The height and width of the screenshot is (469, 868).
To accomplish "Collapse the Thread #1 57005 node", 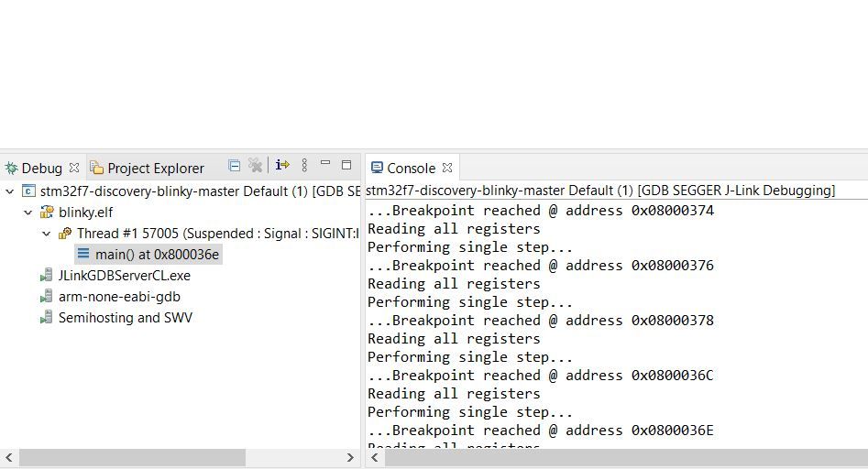I will [x=47, y=234].
